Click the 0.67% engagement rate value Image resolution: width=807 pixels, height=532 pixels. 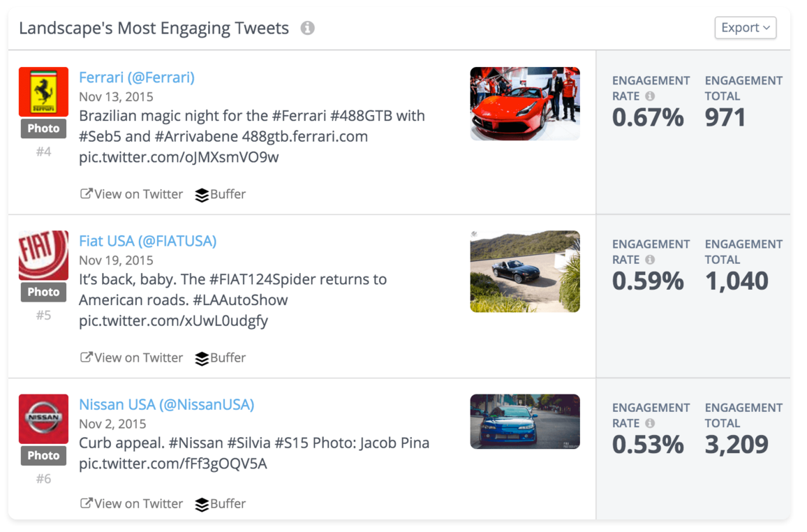(x=648, y=118)
